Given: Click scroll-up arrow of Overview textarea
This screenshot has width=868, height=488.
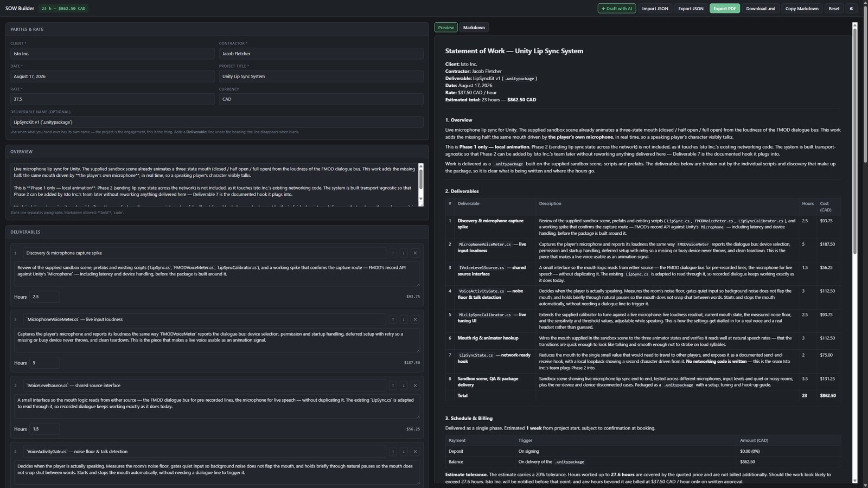Looking at the screenshot, I should point(420,165).
